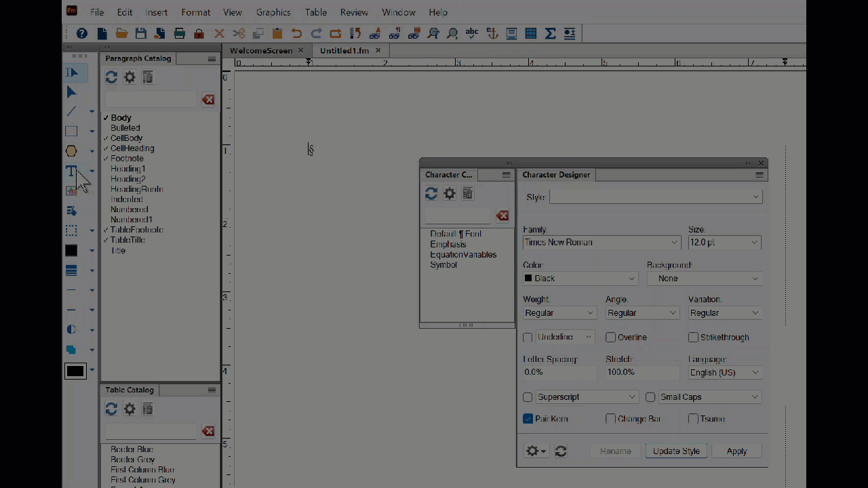Viewport: 868px width, 488px height.
Task: Click the Sigma equations toolbar icon
Action: pyautogui.click(x=550, y=33)
